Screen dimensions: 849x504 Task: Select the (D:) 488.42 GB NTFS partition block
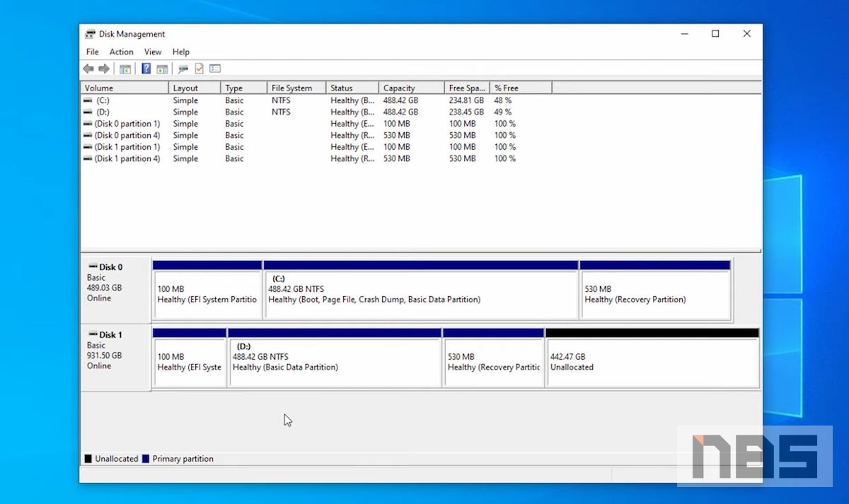coord(335,362)
